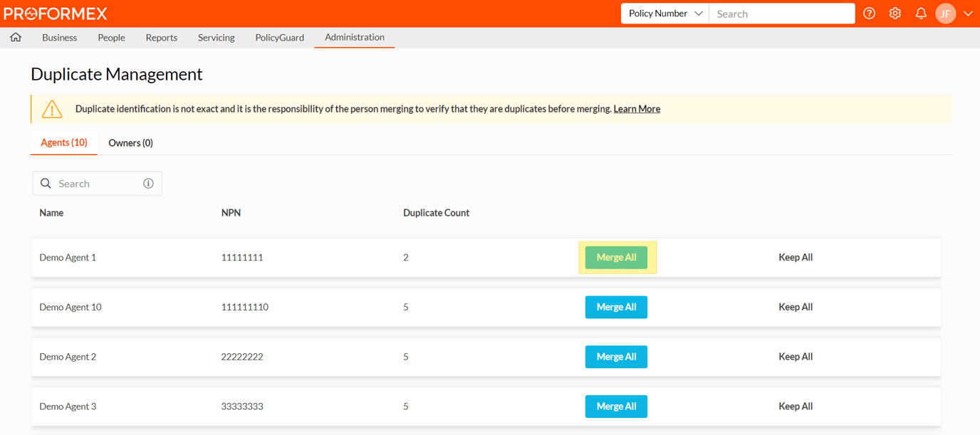The image size is (980, 435).
Task: Expand the user account menu chevron
Action: [968, 14]
